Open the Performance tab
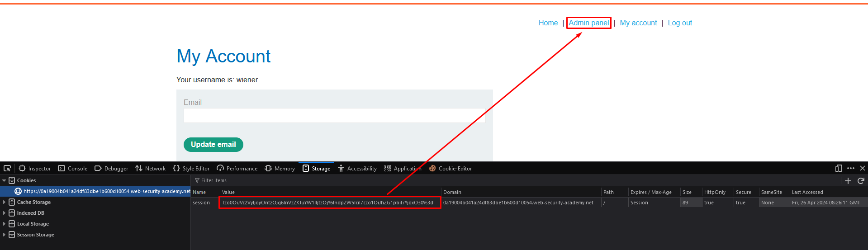The height and width of the screenshot is (250, 868). pos(237,168)
